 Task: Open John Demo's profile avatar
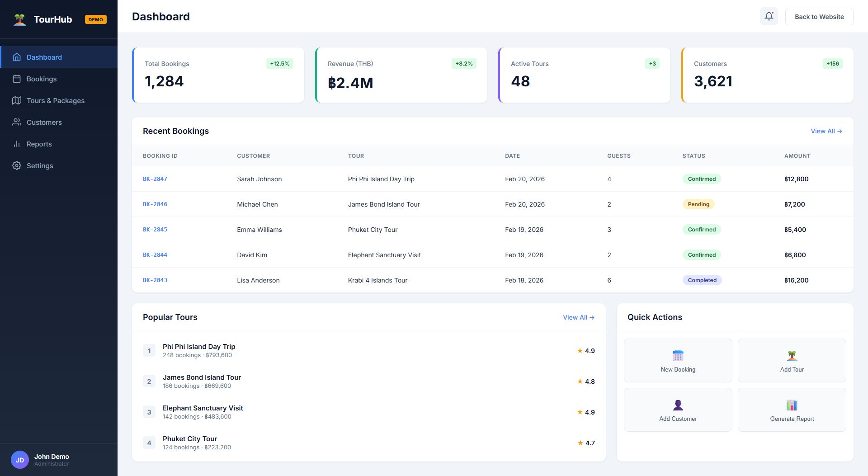coord(20,460)
